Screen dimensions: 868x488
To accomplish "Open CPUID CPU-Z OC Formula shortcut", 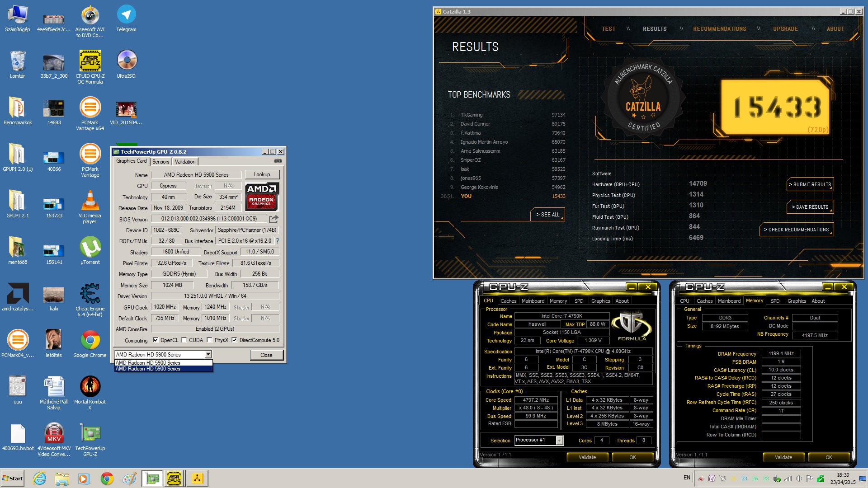I will pos(90,67).
